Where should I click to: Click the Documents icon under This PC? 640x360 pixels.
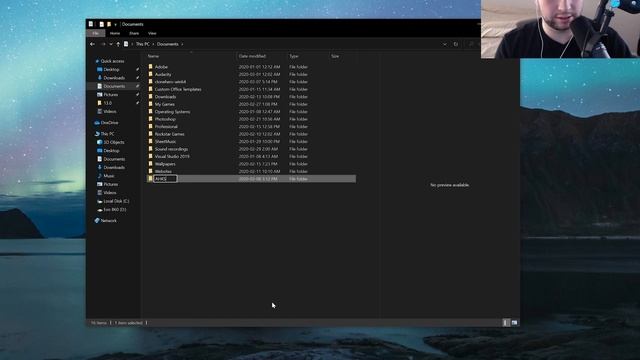pos(100,159)
